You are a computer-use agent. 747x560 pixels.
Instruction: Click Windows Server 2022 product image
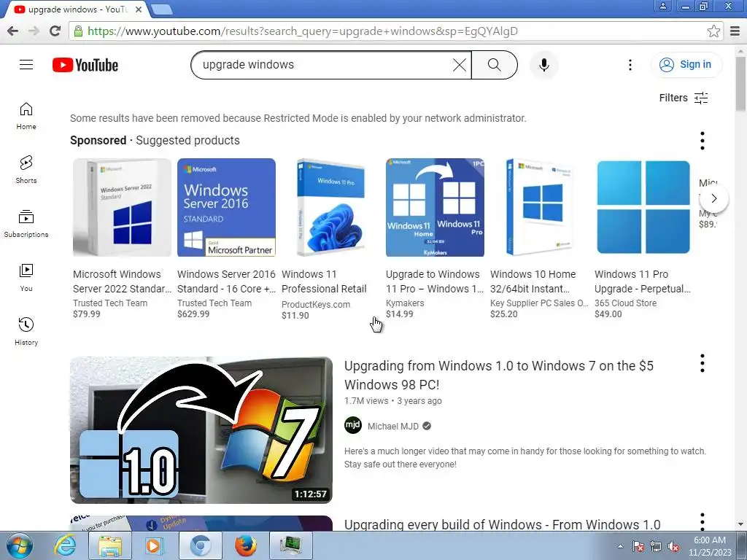(122, 207)
